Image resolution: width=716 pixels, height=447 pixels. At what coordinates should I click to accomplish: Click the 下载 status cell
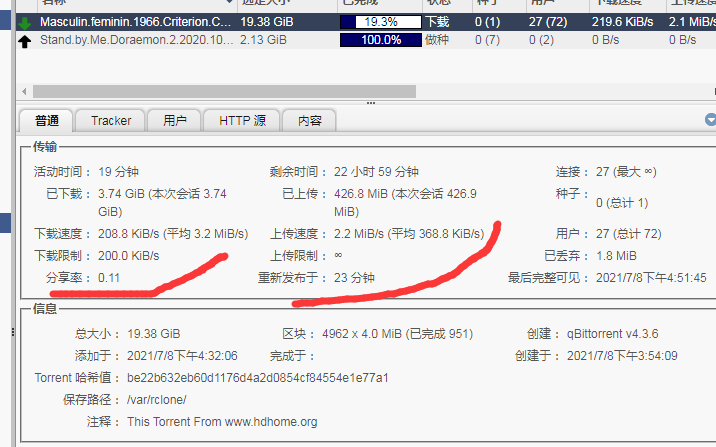point(437,21)
